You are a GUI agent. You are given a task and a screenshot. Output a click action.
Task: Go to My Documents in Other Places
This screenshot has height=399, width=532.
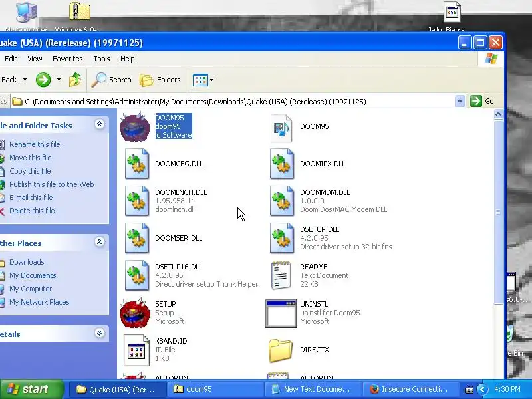tap(33, 275)
